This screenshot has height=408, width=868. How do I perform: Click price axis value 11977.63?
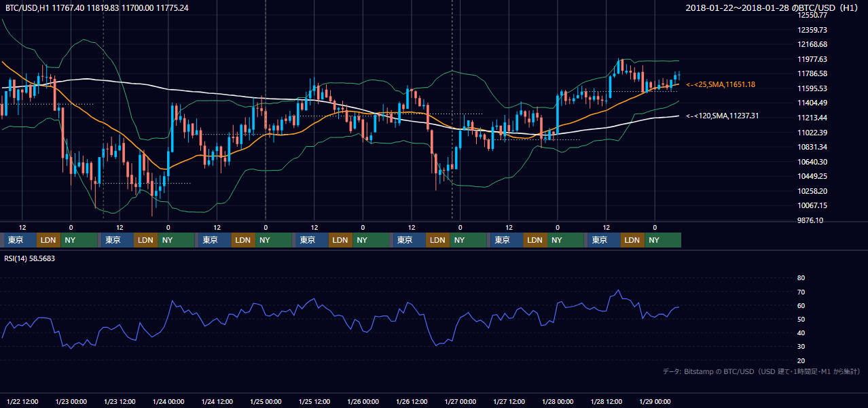click(812, 59)
